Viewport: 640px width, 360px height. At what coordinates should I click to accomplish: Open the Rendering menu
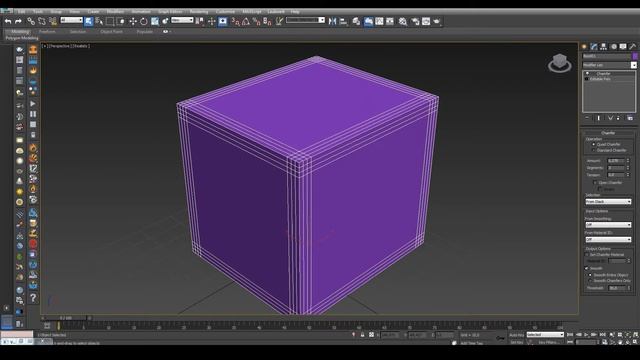[x=199, y=12]
